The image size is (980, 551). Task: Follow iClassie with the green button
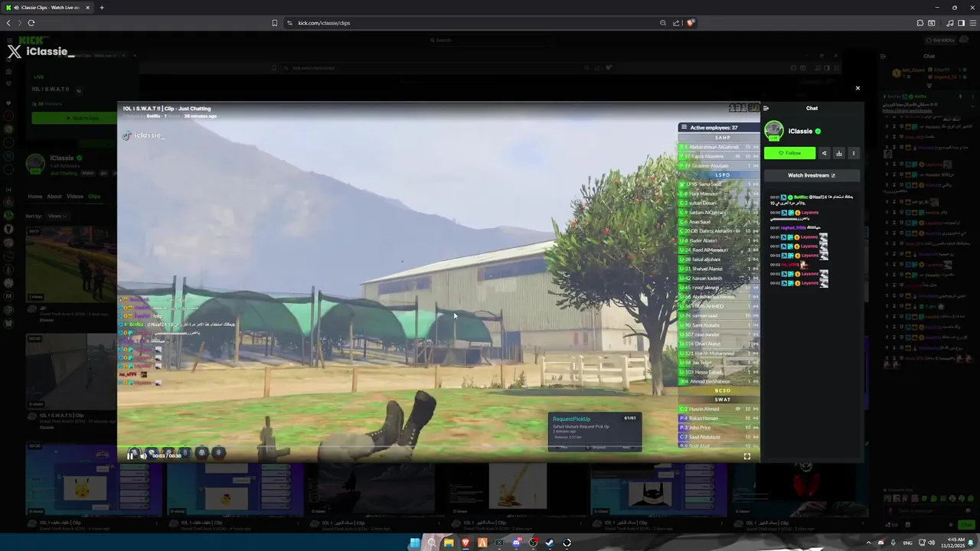coord(789,153)
